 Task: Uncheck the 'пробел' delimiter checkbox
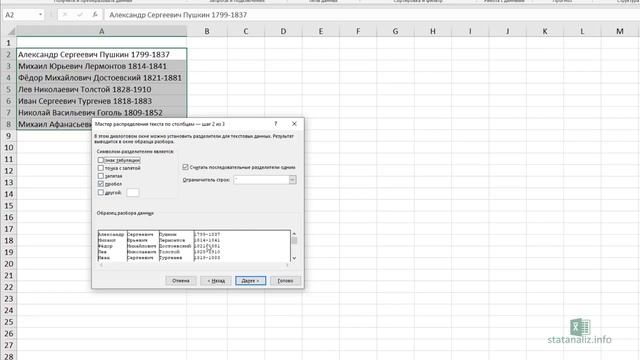(100, 184)
